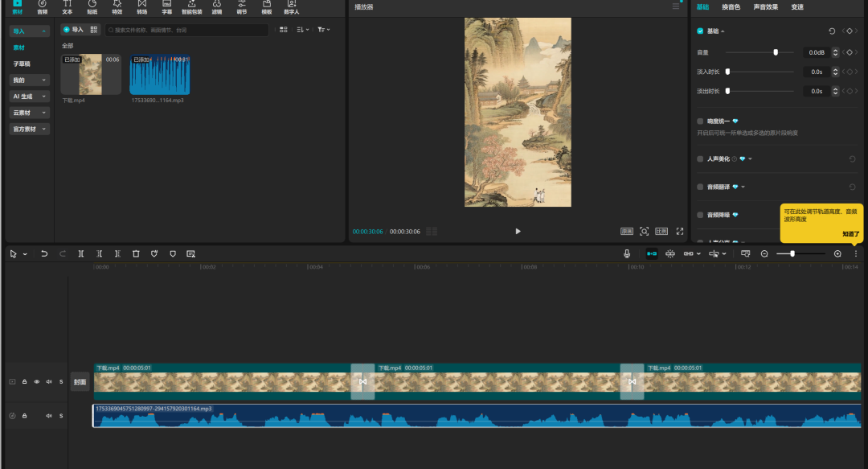The width and height of the screenshot is (868, 469).
Task: Open the 特效 (Effects) tab
Action: pyautogui.click(x=117, y=6)
